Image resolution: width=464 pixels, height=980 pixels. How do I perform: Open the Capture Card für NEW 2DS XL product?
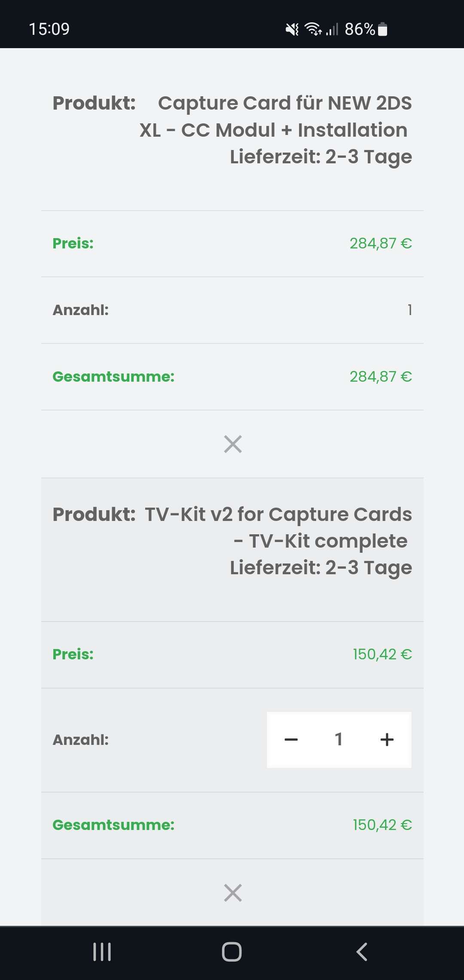tap(276, 116)
